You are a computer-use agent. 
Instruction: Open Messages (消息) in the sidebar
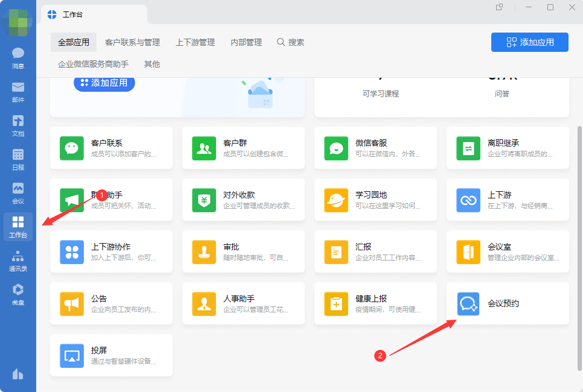[18, 58]
